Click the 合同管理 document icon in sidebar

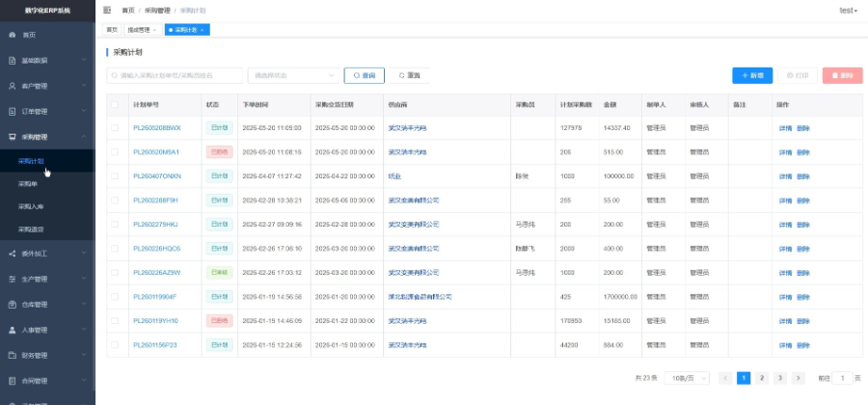coord(13,381)
